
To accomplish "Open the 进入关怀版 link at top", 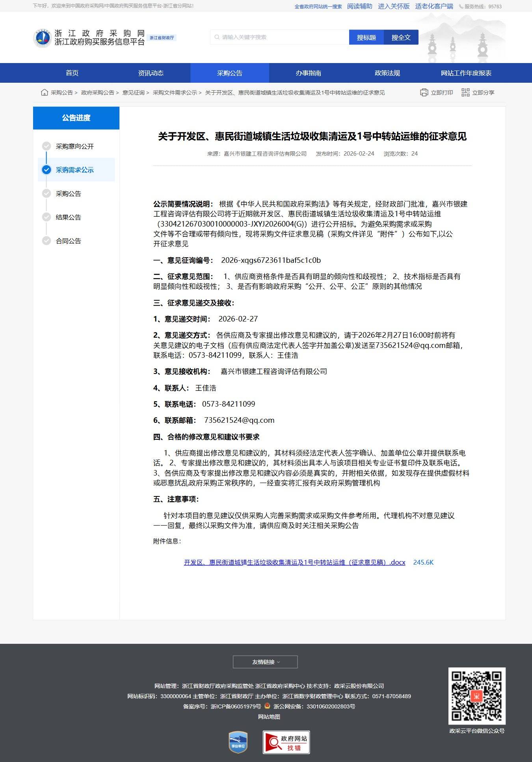I will pyautogui.click(x=394, y=6).
